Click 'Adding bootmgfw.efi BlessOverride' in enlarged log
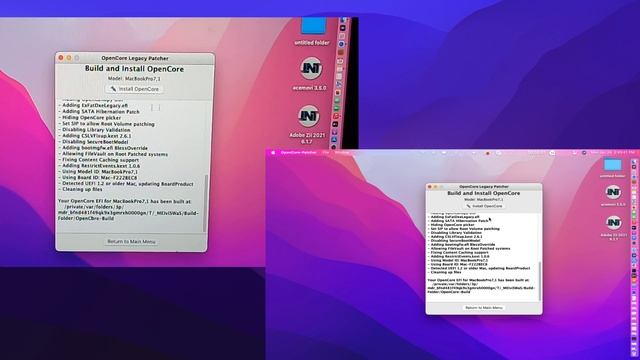Viewport: 640px width, 360px height. pos(103,148)
